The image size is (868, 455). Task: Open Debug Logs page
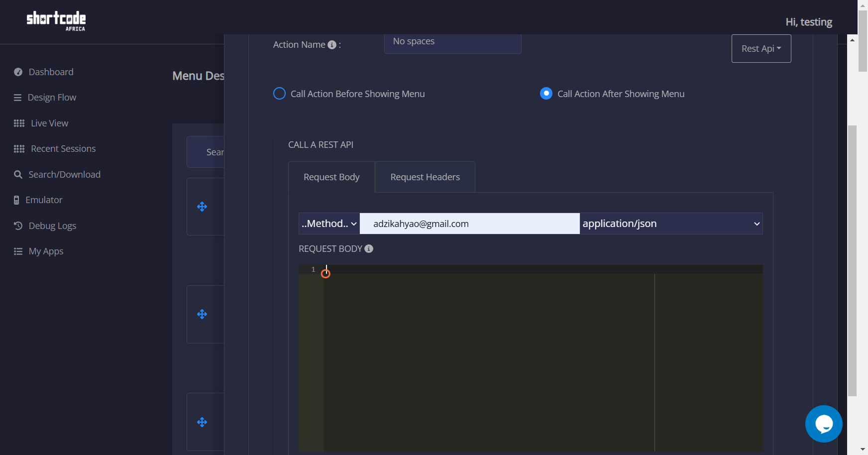click(52, 226)
